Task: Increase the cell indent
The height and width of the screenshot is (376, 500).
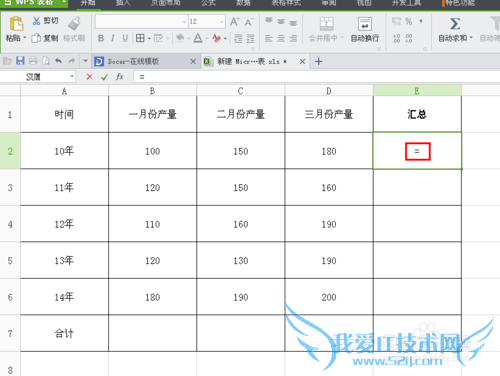Action: pos(250,39)
